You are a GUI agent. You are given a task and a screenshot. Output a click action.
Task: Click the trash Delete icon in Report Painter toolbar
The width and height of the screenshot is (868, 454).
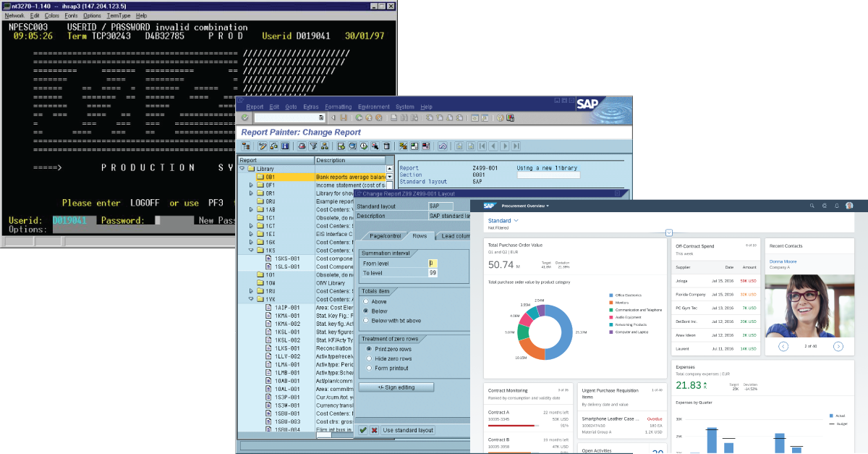[x=386, y=146]
